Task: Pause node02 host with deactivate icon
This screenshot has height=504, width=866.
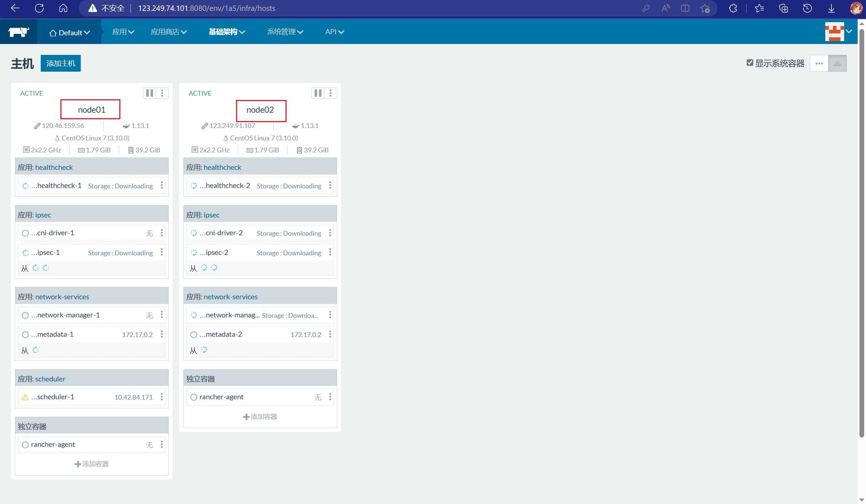Action: (x=318, y=93)
